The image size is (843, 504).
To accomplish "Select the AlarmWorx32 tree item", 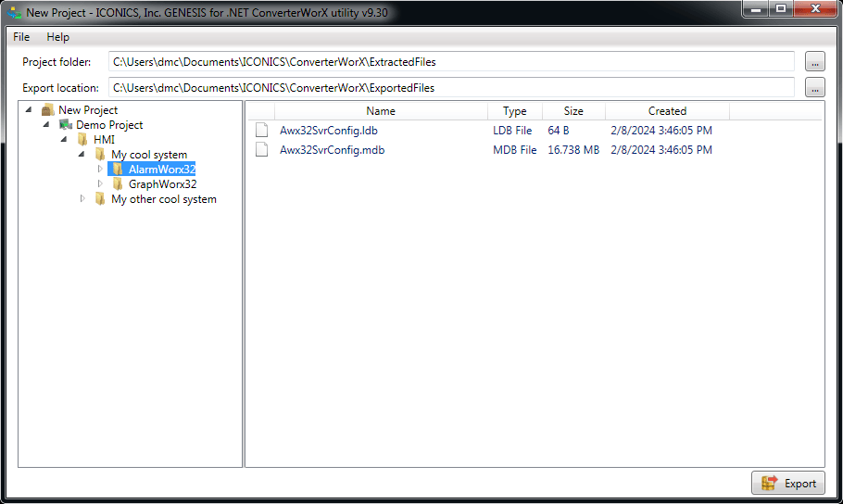I will 162,170.
